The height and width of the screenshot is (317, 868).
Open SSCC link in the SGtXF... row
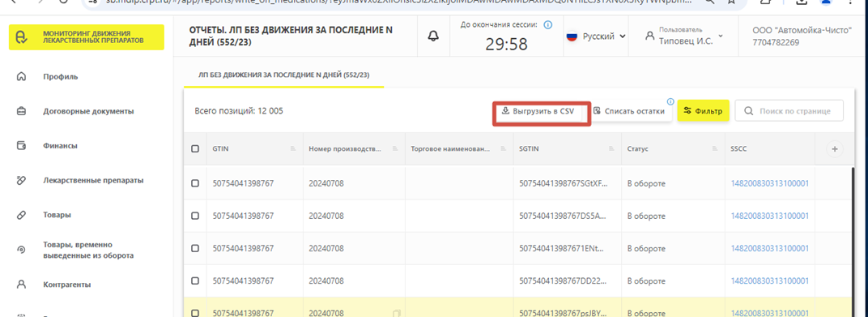coord(770,183)
